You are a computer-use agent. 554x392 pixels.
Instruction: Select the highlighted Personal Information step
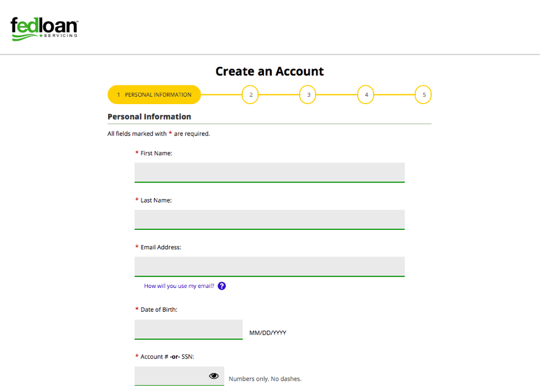(x=154, y=94)
